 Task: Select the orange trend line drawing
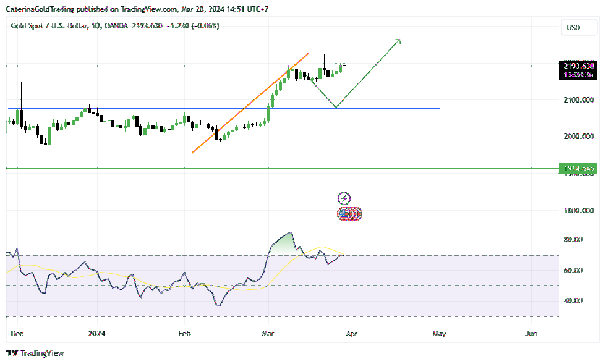[x=250, y=103]
